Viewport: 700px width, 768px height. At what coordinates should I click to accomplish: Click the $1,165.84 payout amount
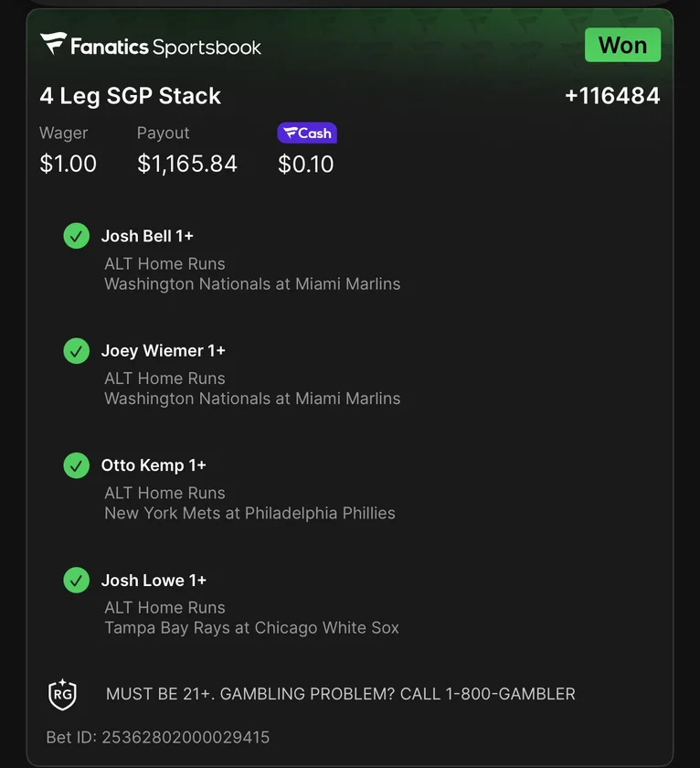point(187,165)
